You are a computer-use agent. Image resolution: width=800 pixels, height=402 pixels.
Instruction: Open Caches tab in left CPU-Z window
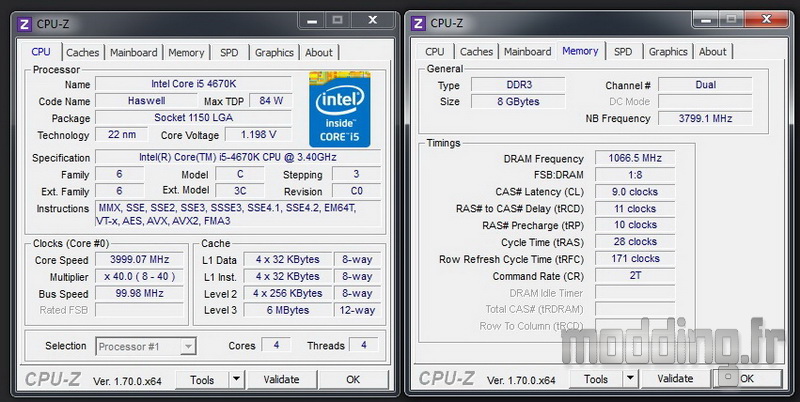click(x=83, y=53)
